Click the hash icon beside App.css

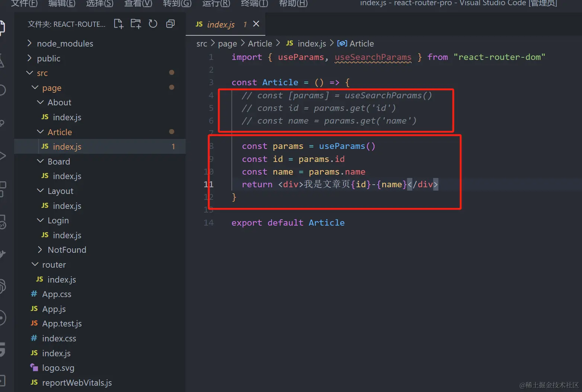pos(34,294)
